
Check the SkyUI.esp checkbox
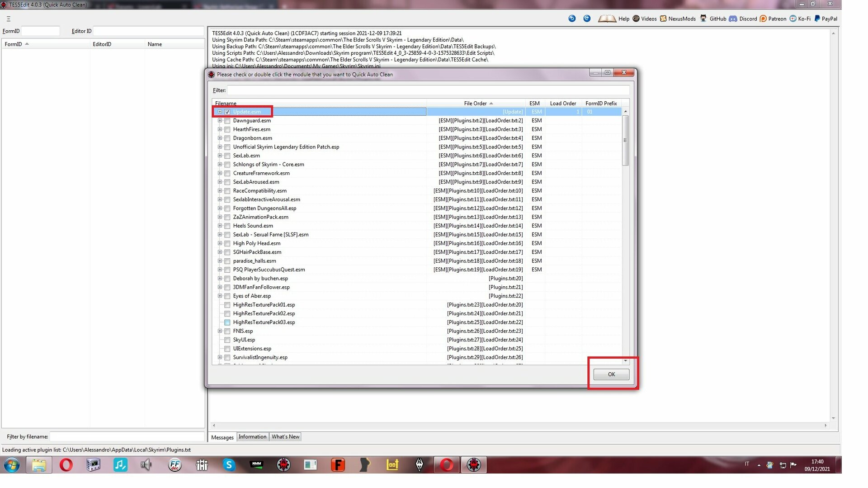pos(227,340)
